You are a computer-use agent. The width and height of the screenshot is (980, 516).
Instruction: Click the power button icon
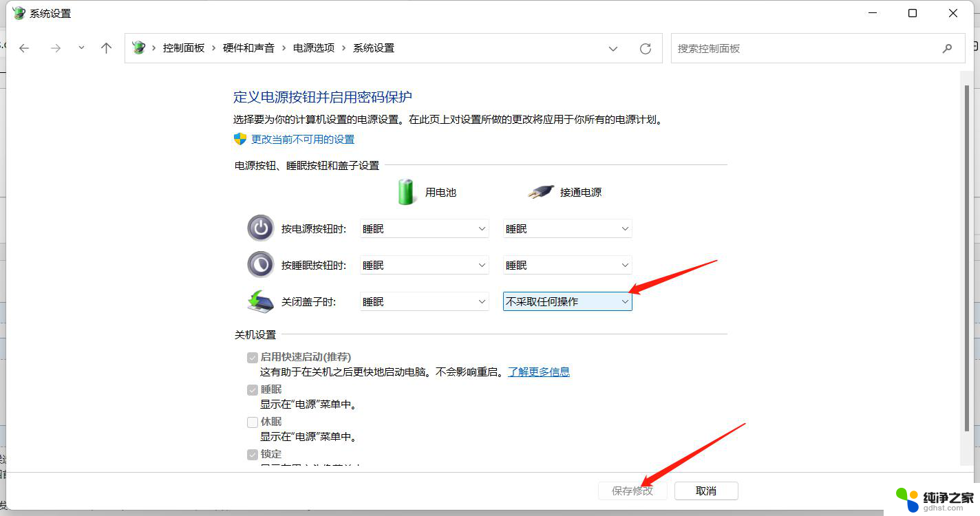pos(261,228)
